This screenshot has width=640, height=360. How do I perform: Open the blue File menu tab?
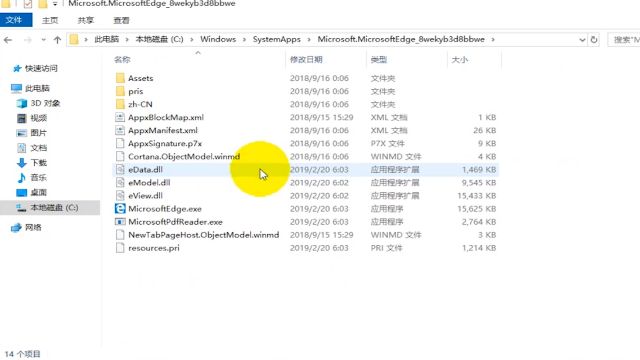coord(16,20)
